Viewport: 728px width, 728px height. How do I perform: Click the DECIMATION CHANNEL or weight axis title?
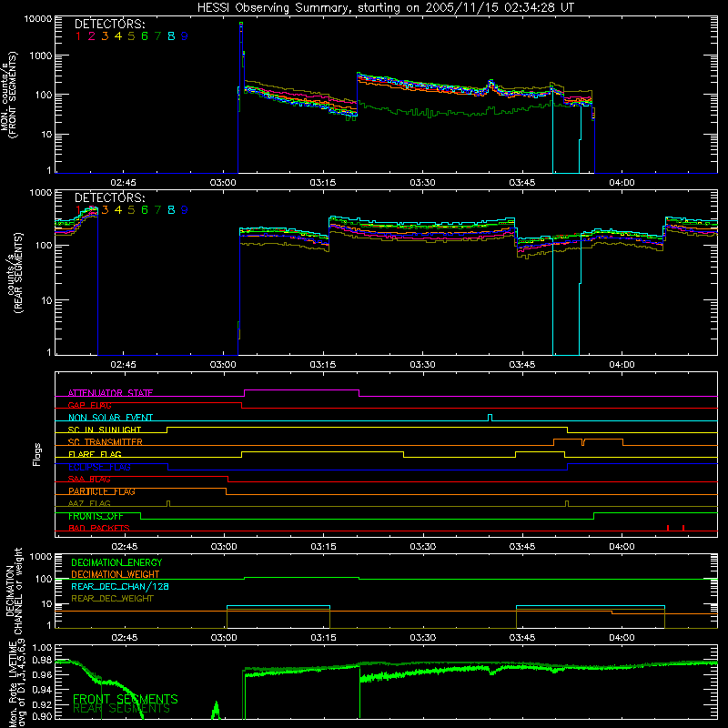pos(14,591)
